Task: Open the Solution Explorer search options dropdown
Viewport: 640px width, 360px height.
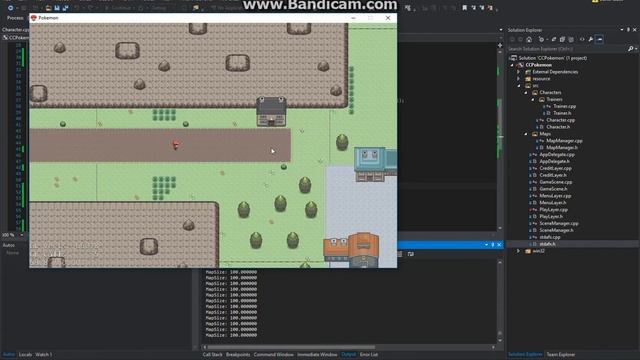Action: click(636, 49)
